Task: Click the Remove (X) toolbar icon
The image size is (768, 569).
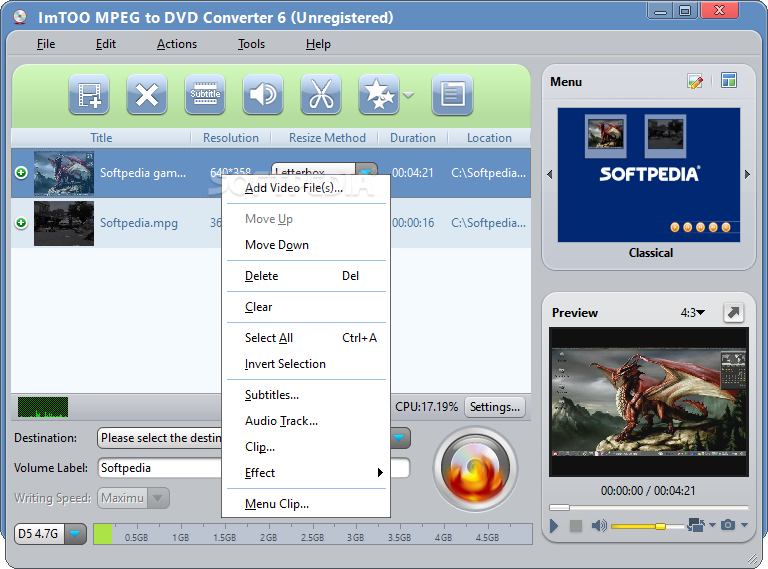Action: pos(147,95)
